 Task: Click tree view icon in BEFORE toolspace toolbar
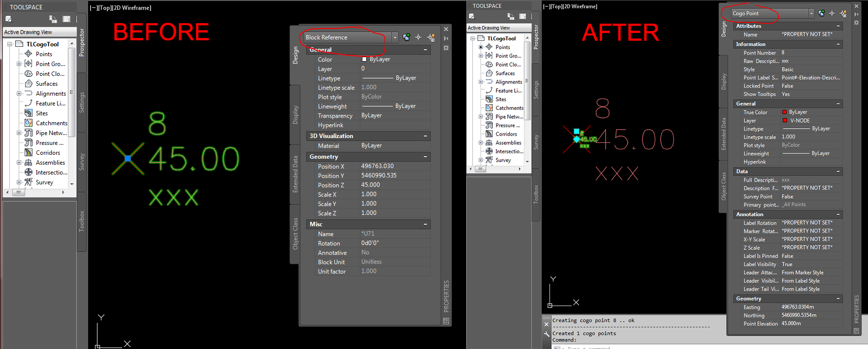coord(53,19)
